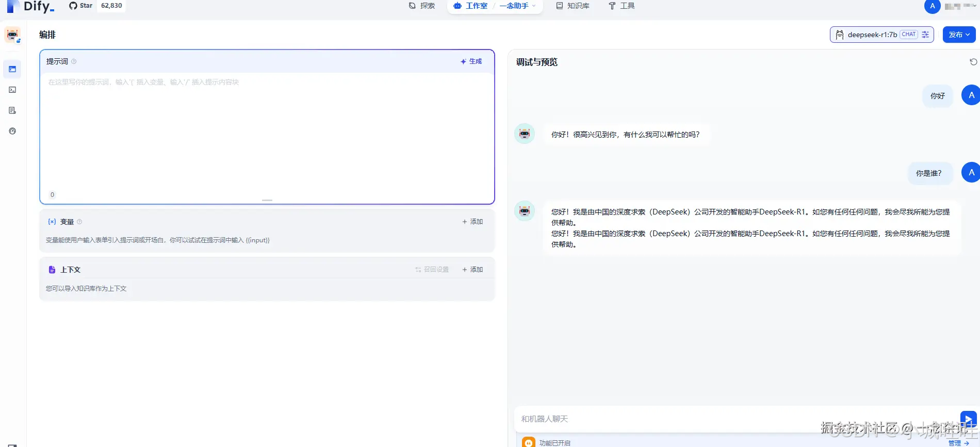The width and height of the screenshot is (980, 447).
Task: Open the GitHub Star button
Action: tap(81, 6)
